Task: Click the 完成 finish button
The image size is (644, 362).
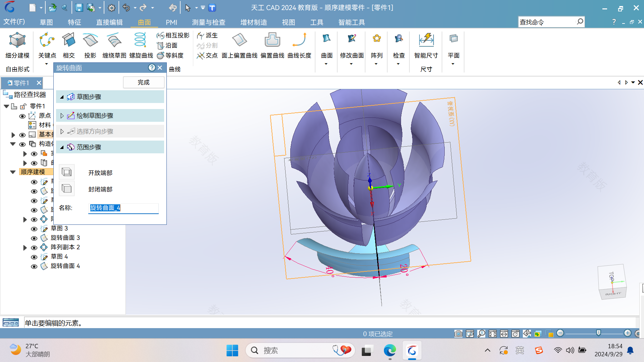Action: click(x=144, y=82)
